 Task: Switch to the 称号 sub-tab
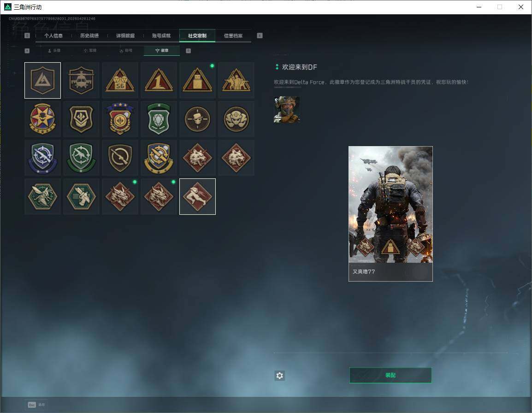coord(126,51)
